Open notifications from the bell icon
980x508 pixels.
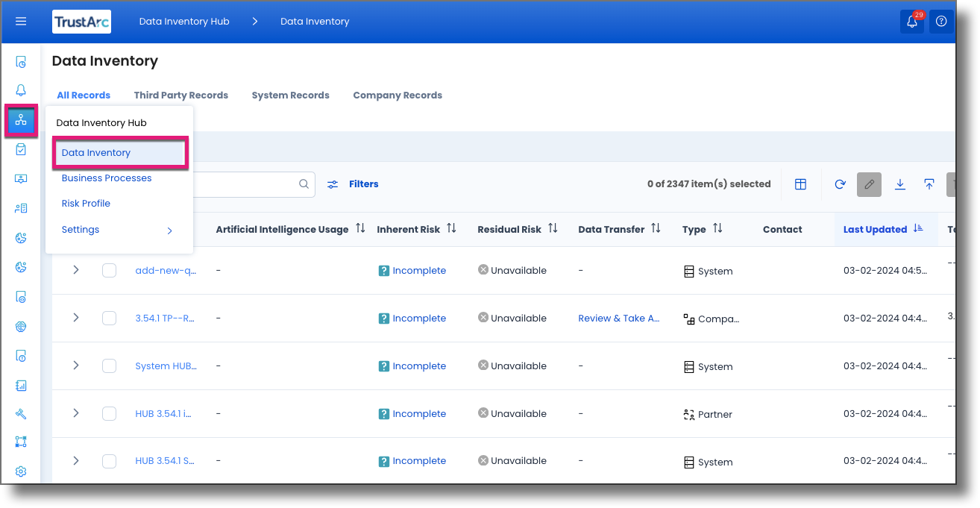click(911, 22)
